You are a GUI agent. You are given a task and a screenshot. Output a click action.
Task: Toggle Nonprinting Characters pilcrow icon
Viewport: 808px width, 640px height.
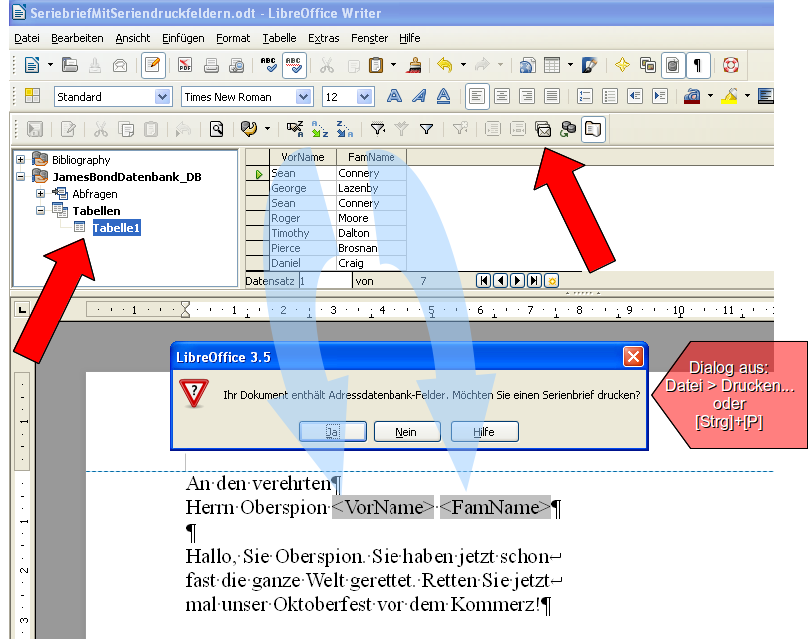tap(698, 65)
